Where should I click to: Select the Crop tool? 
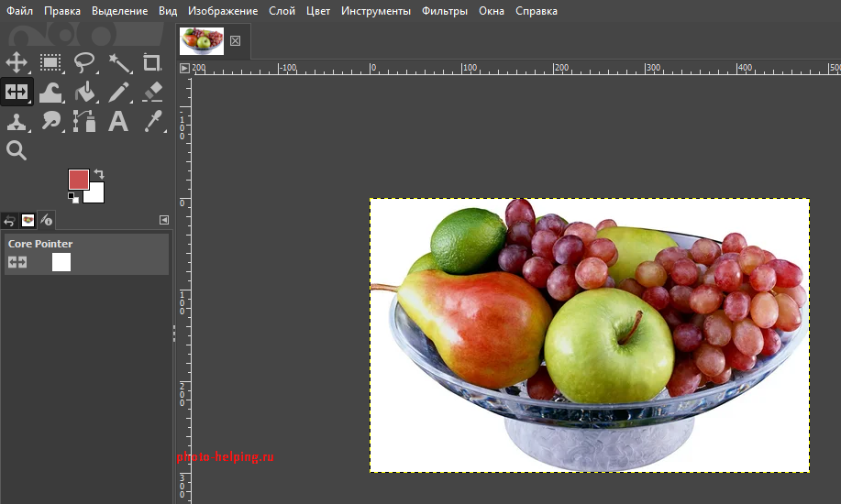(x=152, y=62)
